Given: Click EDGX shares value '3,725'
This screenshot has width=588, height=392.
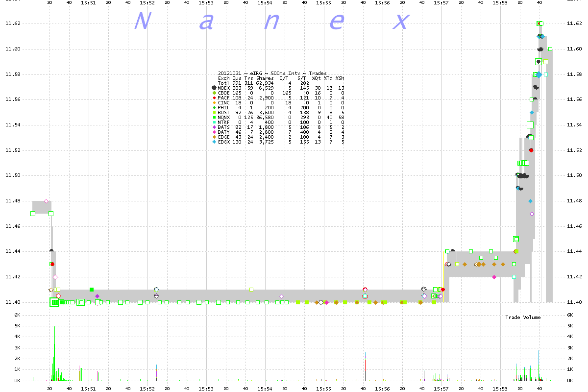Looking at the screenshot, I should (x=267, y=142).
